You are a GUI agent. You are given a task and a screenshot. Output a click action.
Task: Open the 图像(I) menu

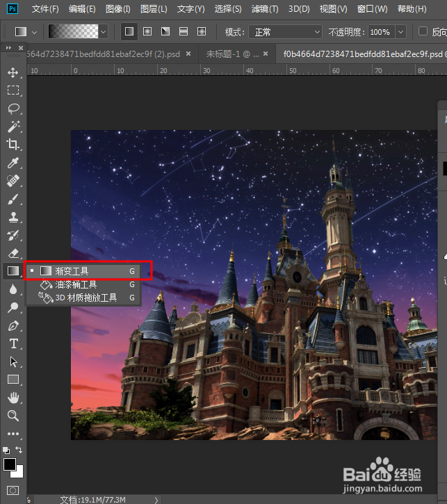tap(118, 9)
